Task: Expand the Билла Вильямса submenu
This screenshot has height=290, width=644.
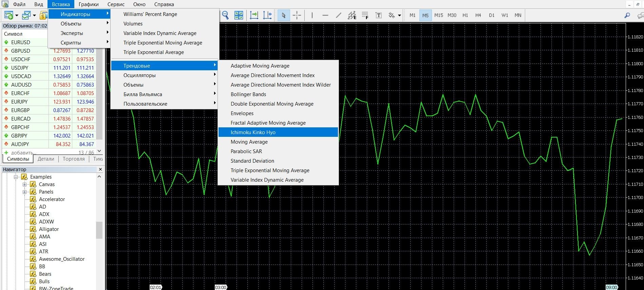Action: coord(164,94)
